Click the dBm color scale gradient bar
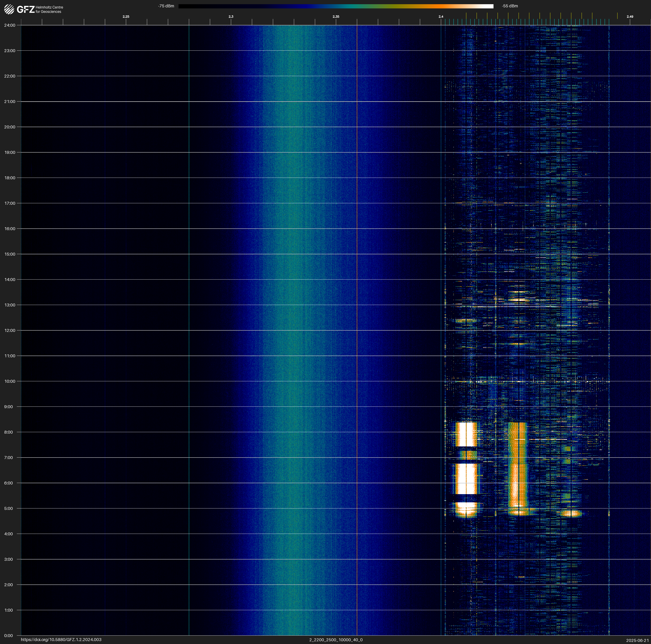 click(x=336, y=6)
